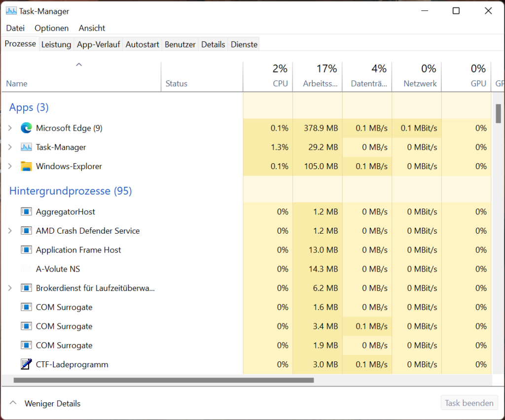Open the Ansicht menu
Image resolution: width=505 pixels, height=420 pixels.
coord(92,28)
